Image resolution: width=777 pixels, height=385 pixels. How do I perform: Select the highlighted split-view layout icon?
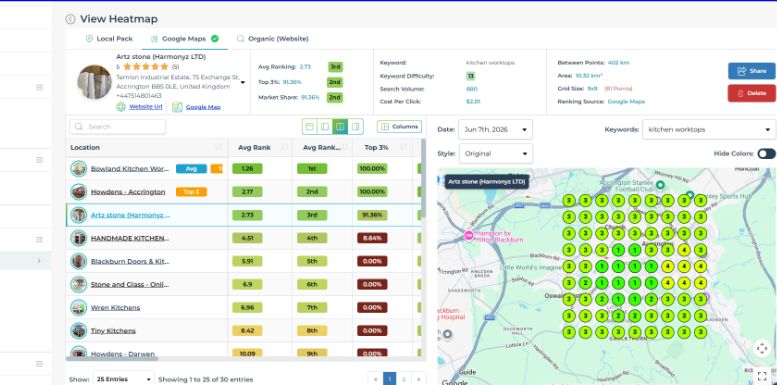(x=340, y=127)
